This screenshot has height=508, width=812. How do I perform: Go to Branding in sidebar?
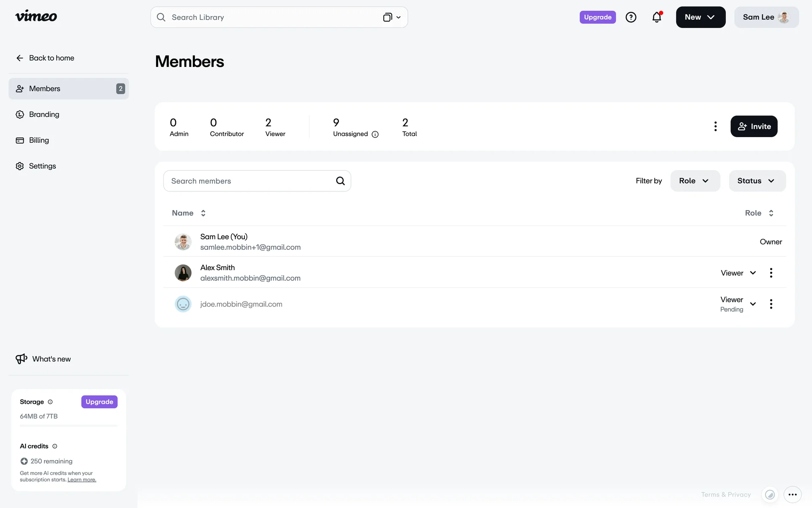tap(44, 114)
